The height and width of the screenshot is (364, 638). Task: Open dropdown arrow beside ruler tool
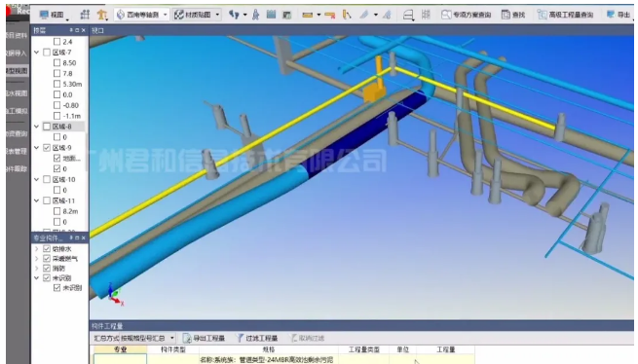[x=319, y=15]
